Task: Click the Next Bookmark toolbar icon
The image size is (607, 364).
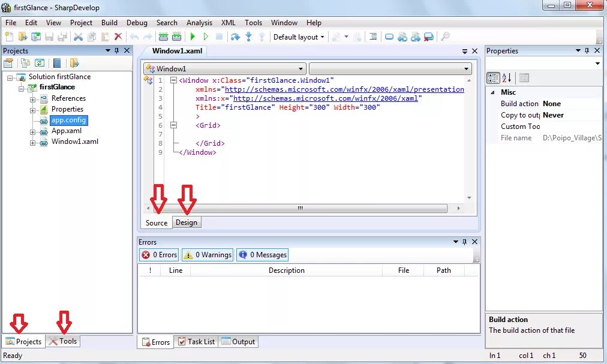Action: 416,37
